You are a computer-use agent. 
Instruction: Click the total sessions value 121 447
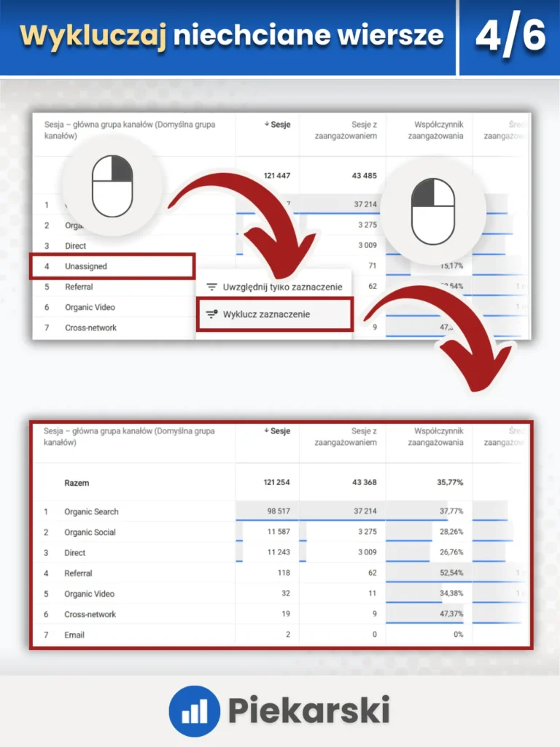(x=276, y=175)
